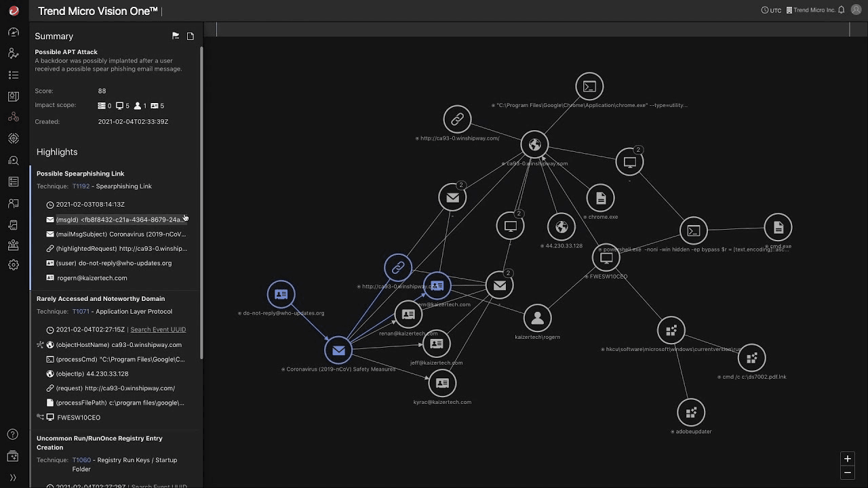
Task: Zoom in the graph with plus button
Action: click(x=847, y=459)
